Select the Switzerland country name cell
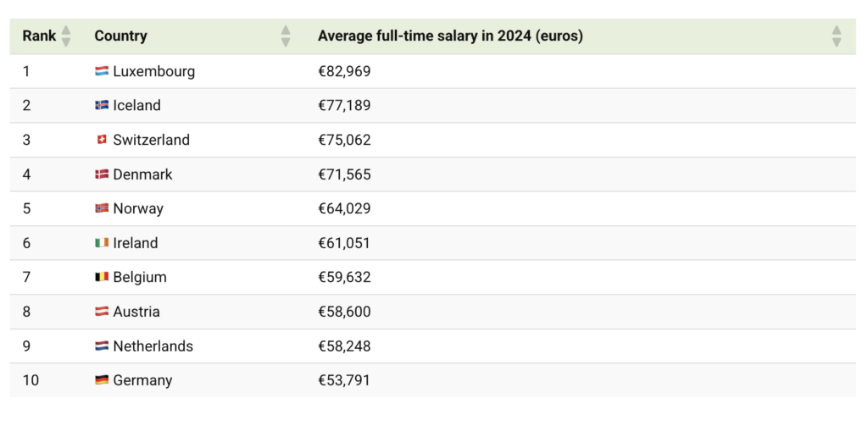The height and width of the screenshot is (426, 868). pos(151,141)
